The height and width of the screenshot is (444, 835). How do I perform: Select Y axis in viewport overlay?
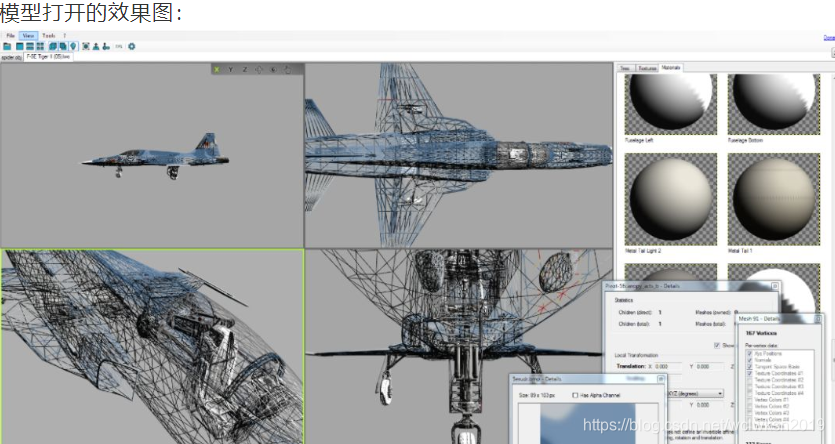[x=231, y=69]
